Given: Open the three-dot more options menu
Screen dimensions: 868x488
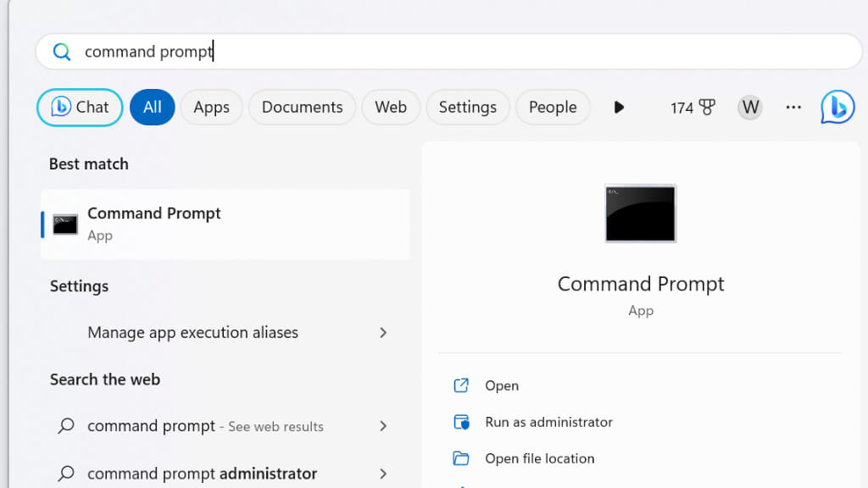Looking at the screenshot, I should (x=793, y=108).
